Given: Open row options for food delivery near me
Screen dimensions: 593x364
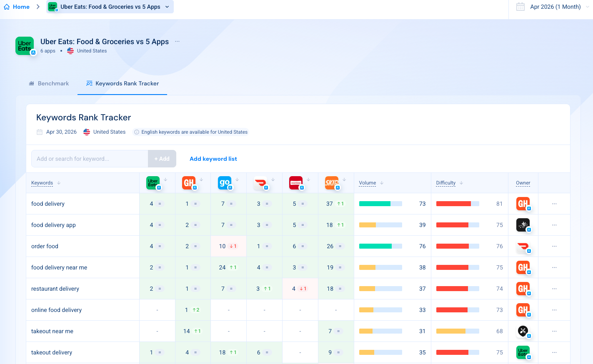Looking at the screenshot, I should [x=554, y=267].
